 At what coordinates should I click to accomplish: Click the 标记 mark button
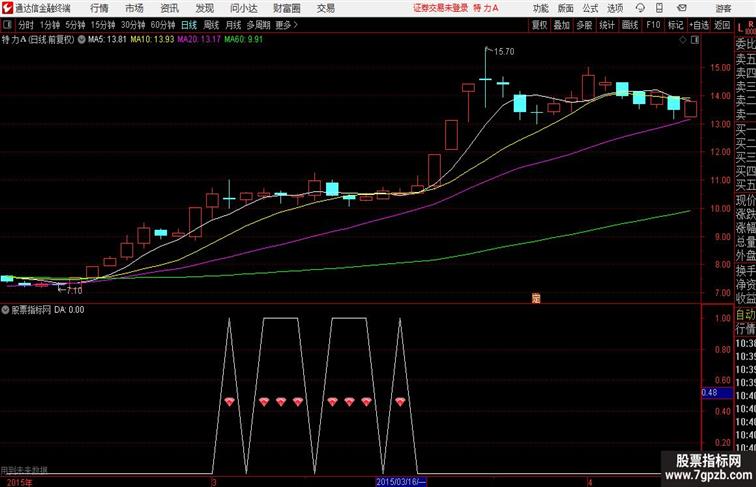coord(675,25)
